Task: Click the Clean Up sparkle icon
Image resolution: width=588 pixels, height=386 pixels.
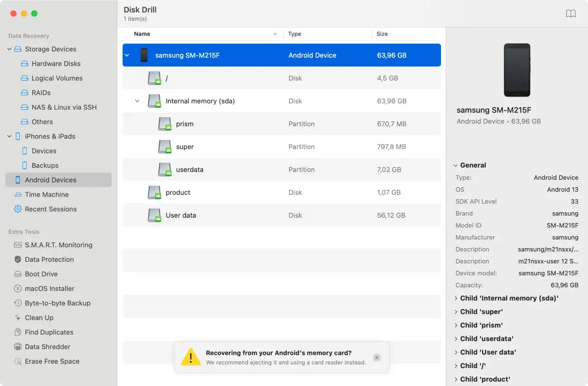Action: 18,318
